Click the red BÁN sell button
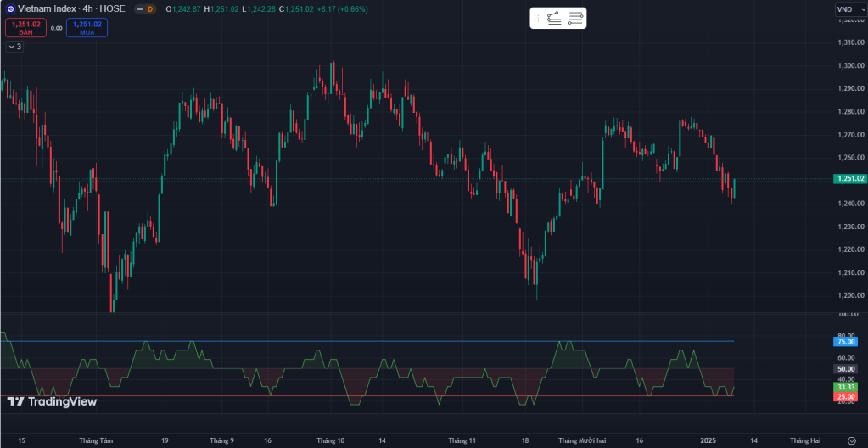 [26, 28]
